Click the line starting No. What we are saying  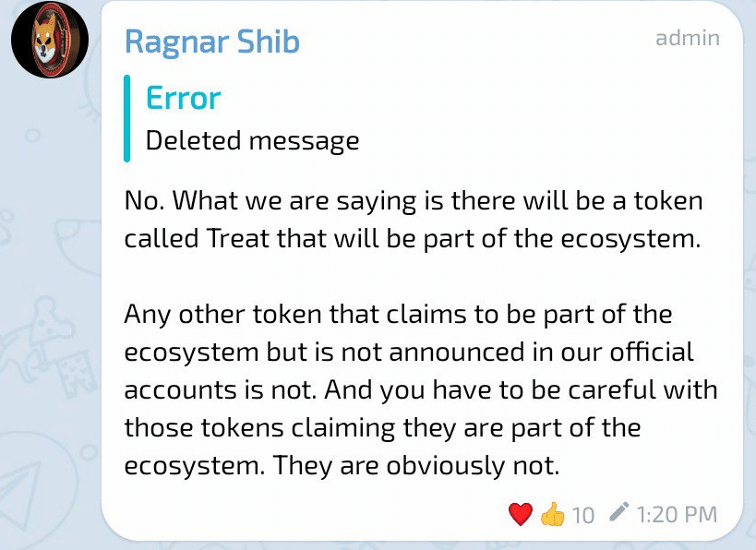coord(414,200)
